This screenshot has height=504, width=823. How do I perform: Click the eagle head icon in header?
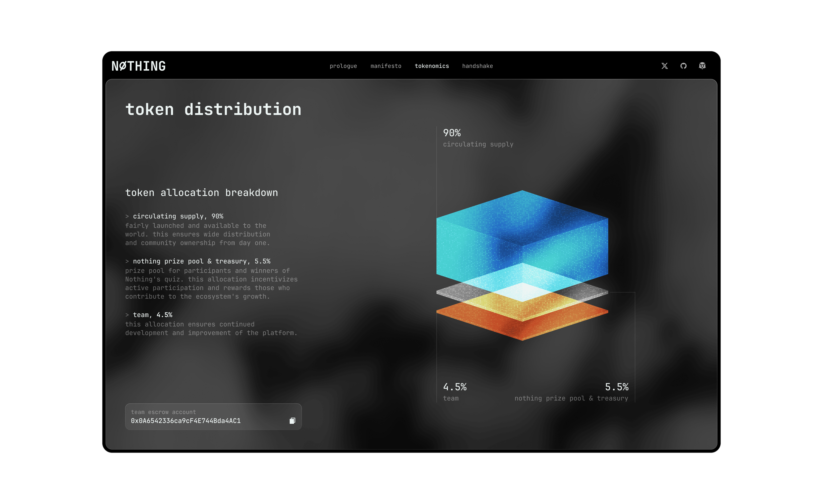tap(702, 66)
